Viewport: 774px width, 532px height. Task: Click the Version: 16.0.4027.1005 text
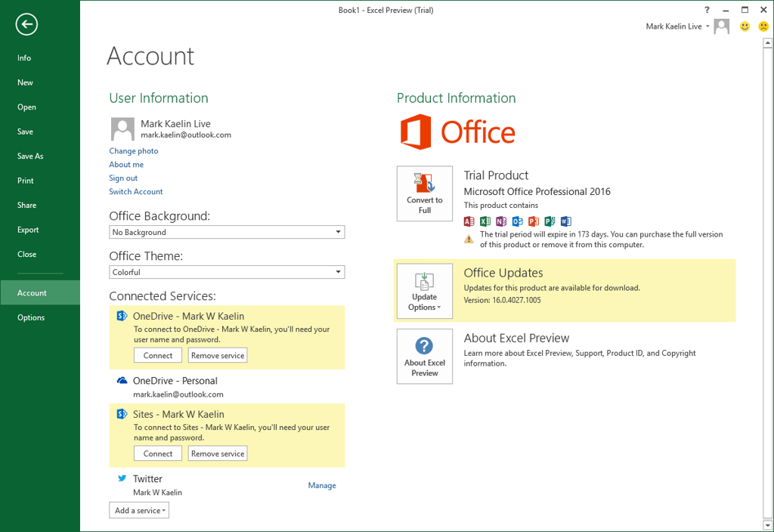click(x=502, y=300)
